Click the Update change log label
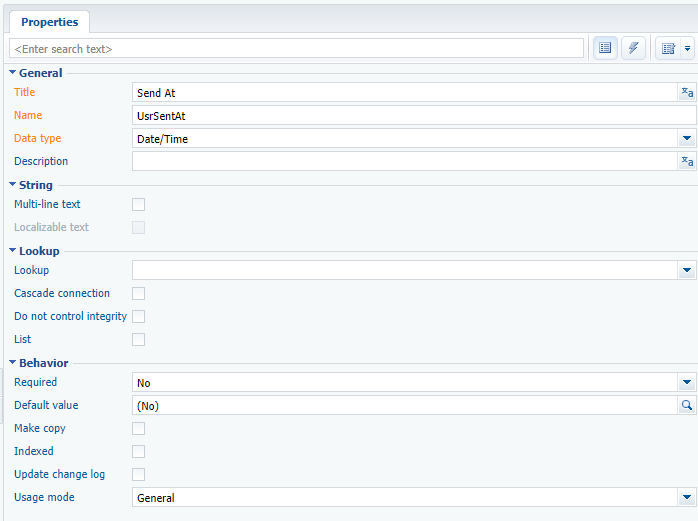This screenshot has width=698, height=521. coord(59,474)
